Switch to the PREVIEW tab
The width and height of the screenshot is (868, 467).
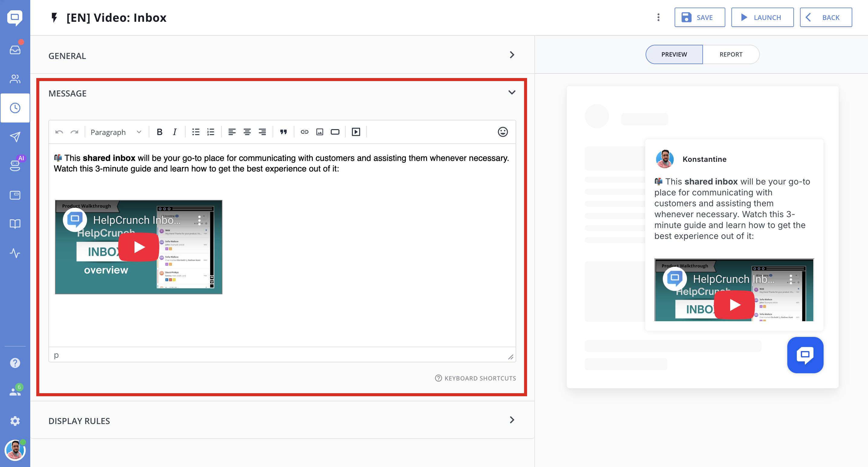coord(674,54)
